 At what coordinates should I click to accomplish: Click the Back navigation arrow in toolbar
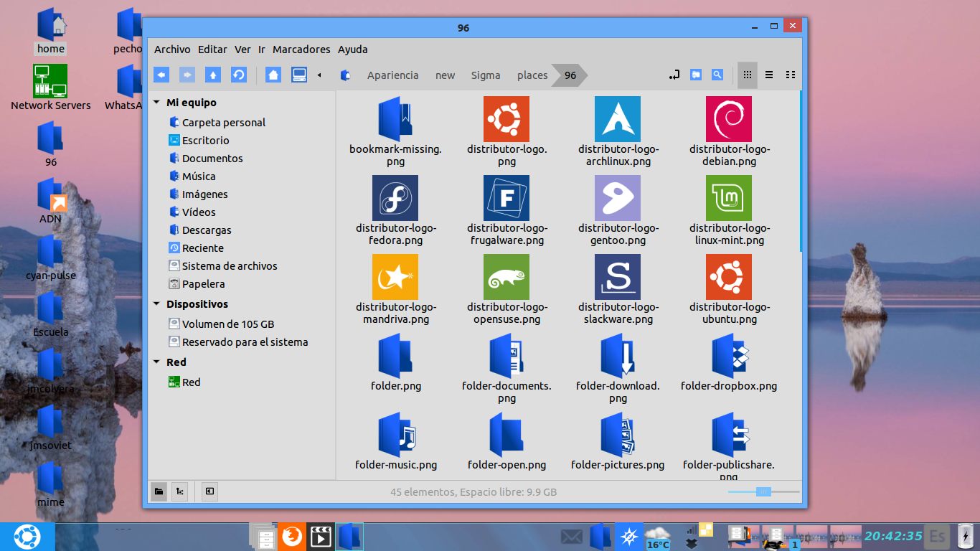(161, 75)
